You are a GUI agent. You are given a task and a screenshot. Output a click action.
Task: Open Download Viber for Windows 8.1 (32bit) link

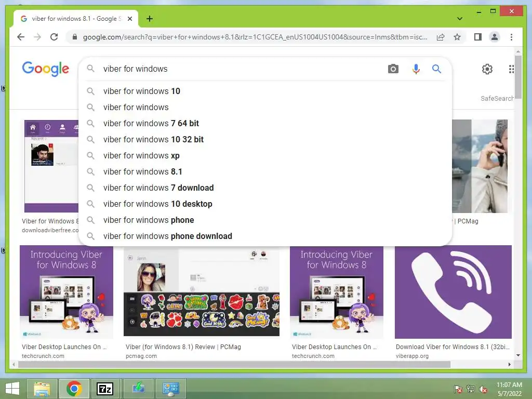pos(453,347)
